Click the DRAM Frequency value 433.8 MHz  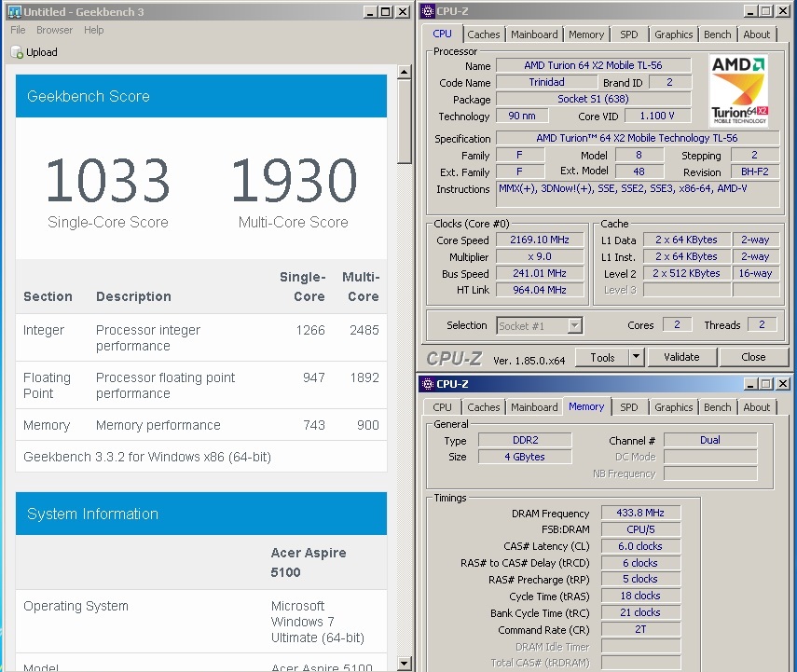pos(640,513)
